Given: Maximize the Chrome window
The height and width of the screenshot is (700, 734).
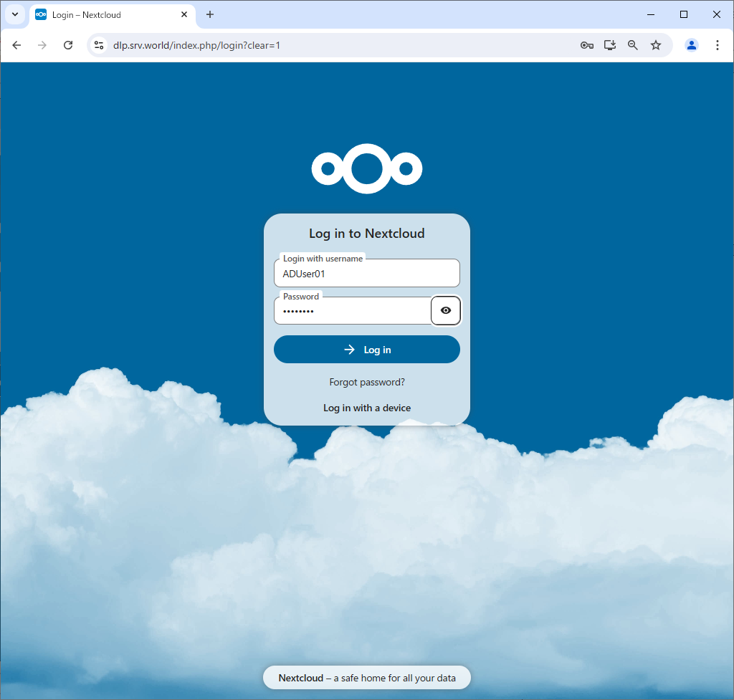Looking at the screenshot, I should click(x=683, y=14).
